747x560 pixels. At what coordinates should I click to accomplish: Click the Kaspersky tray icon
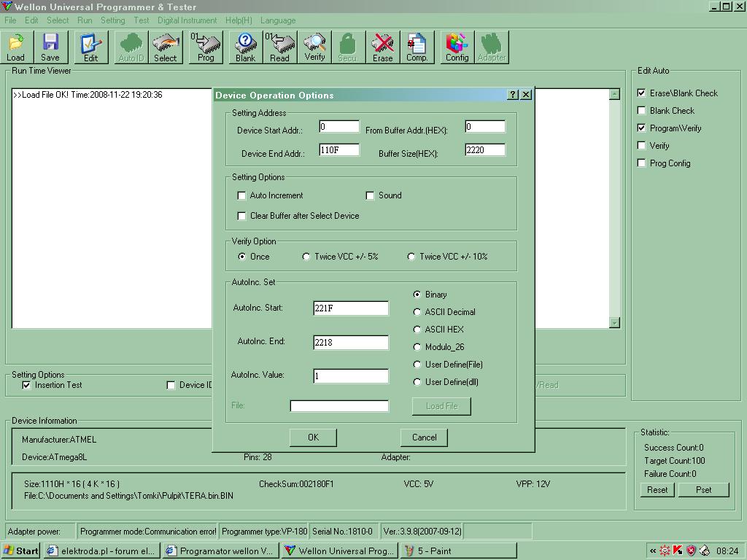678,551
